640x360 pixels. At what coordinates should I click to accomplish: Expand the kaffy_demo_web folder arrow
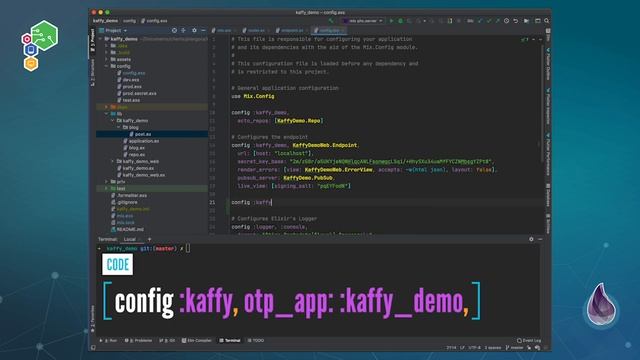[113, 162]
